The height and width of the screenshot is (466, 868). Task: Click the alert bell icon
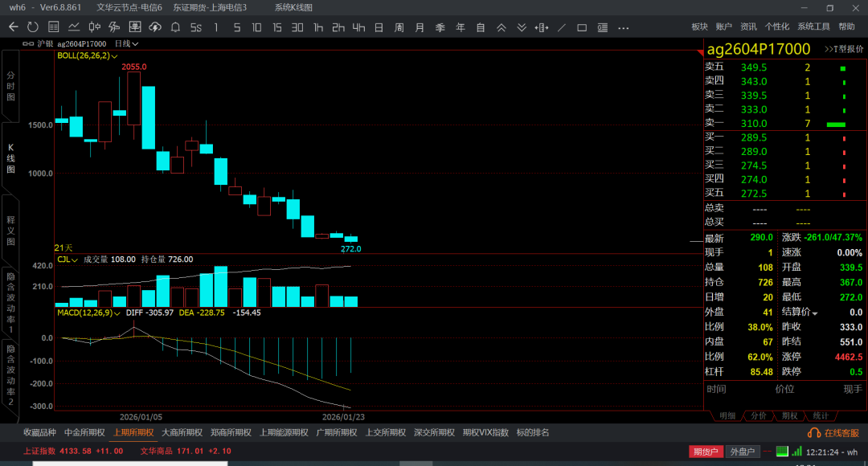175,27
